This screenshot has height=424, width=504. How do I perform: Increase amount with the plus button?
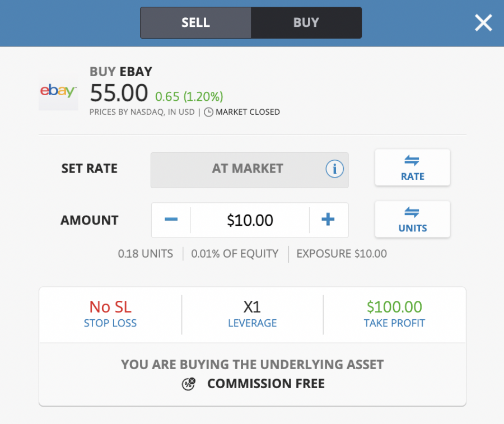pyautogui.click(x=328, y=220)
